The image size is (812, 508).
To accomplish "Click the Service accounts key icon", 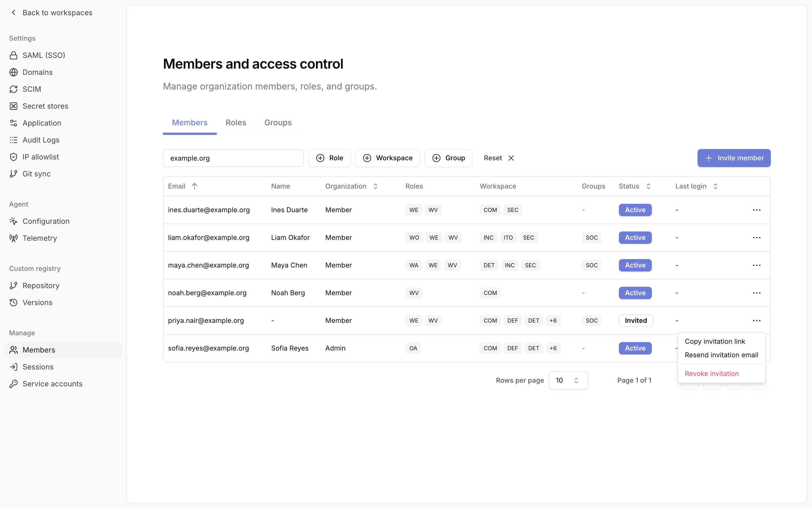I will pyautogui.click(x=14, y=384).
